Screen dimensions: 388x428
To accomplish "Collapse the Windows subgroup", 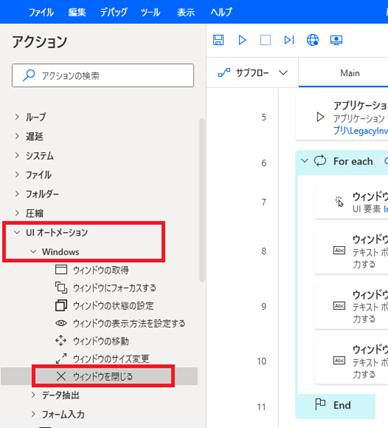I will 33,251.
